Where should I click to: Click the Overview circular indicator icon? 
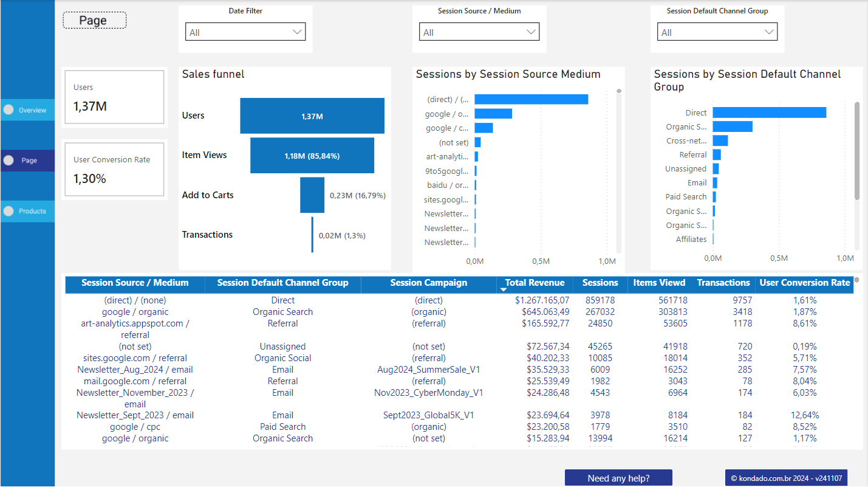(9, 109)
